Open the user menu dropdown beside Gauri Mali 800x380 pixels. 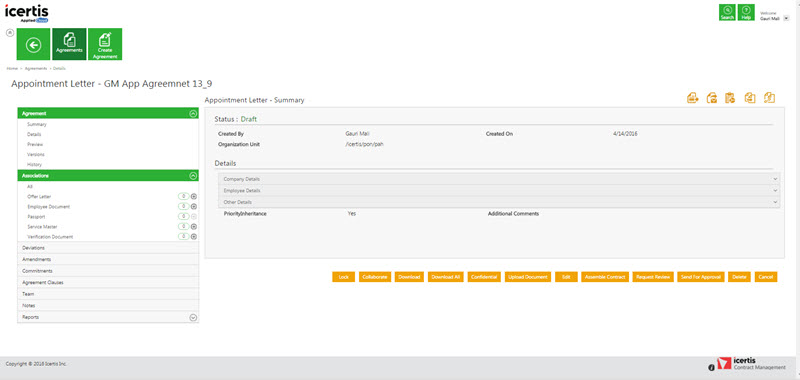tap(786, 18)
